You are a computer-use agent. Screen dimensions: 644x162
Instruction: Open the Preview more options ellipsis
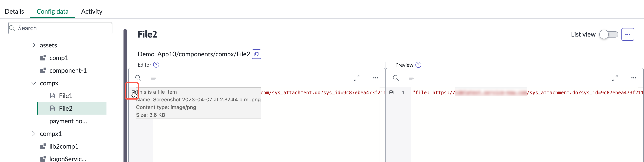(x=634, y=78)
